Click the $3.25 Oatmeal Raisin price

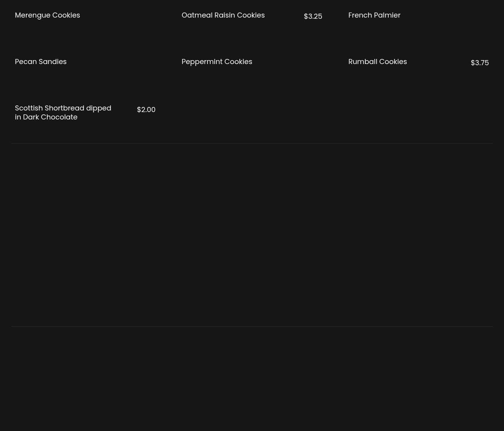[313, 16]
